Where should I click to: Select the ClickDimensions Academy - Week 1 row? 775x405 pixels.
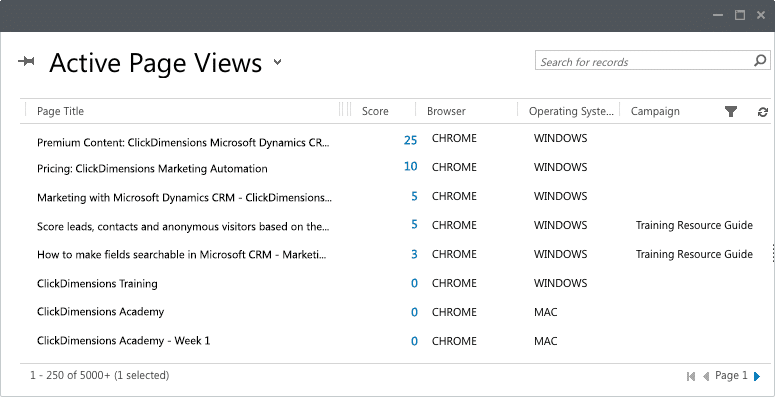pyautogui.click(x=395, y=341)
